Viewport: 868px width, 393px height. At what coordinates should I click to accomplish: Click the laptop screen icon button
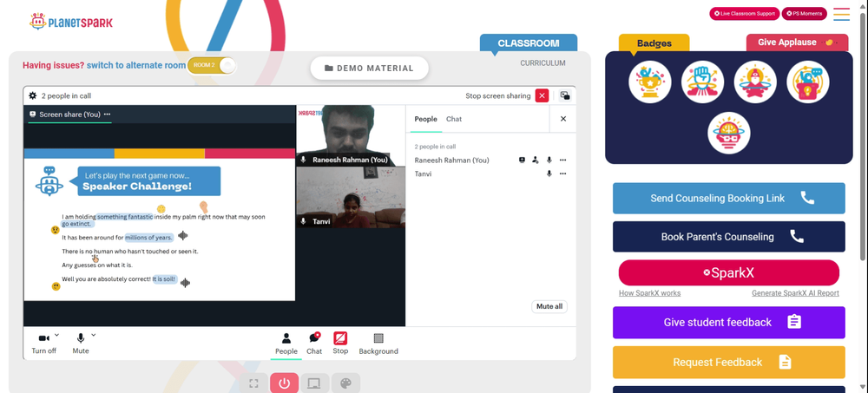(314, 383)
